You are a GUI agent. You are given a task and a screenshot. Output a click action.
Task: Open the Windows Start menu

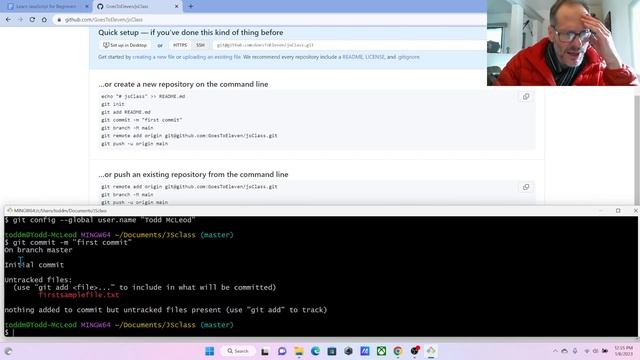click(210, 351)
